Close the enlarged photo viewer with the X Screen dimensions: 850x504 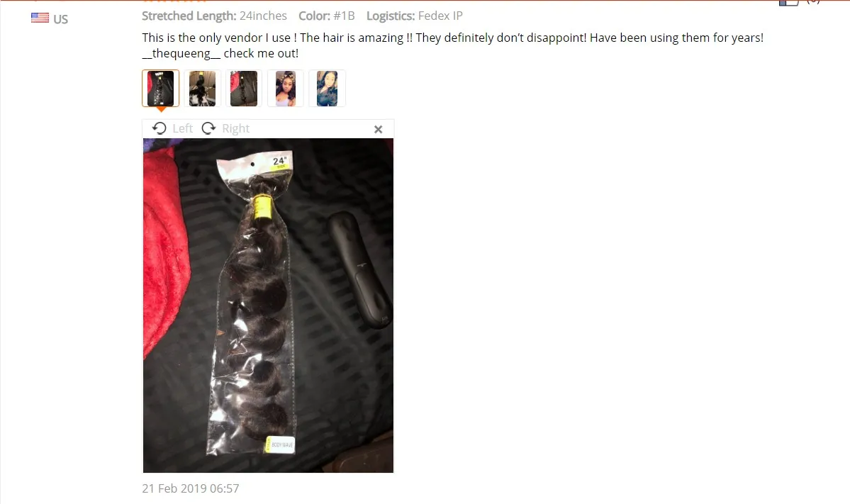[379, 129]
